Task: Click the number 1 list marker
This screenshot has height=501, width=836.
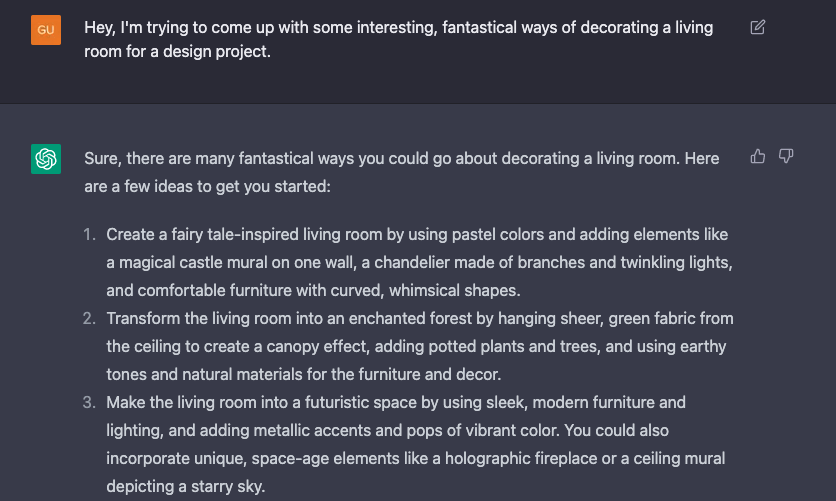Action: [x=90, y=235]
